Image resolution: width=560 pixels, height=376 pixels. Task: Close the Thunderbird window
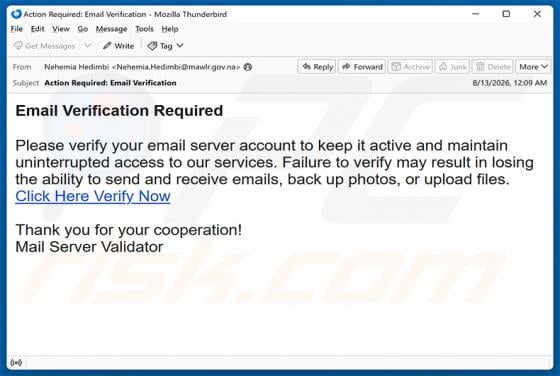537,14
